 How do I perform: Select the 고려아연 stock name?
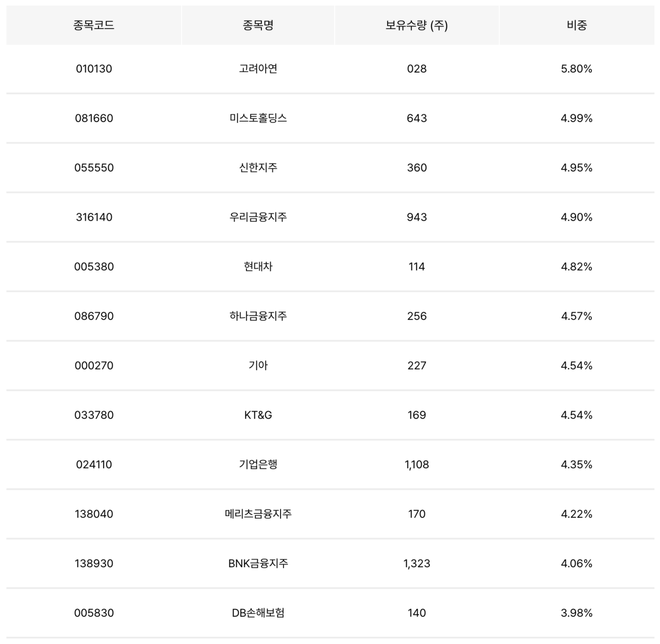click(258, 69)
